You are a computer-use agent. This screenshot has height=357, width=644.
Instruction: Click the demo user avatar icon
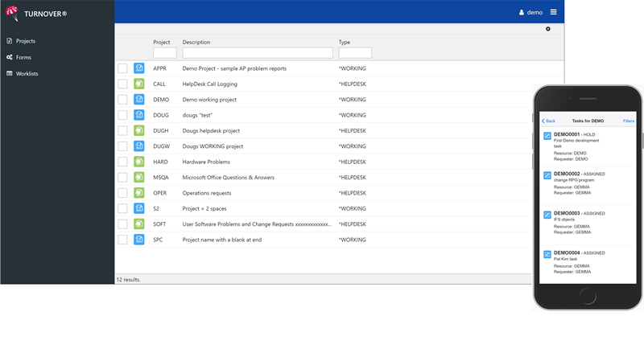click(521, 12)
